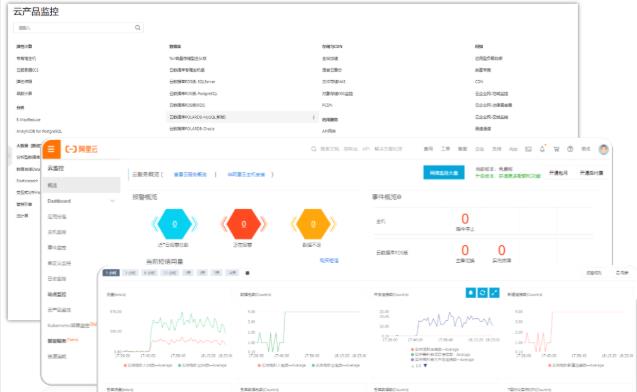
Task: Select the highlighted first time range tab above the charts
Action: [111, 273]
